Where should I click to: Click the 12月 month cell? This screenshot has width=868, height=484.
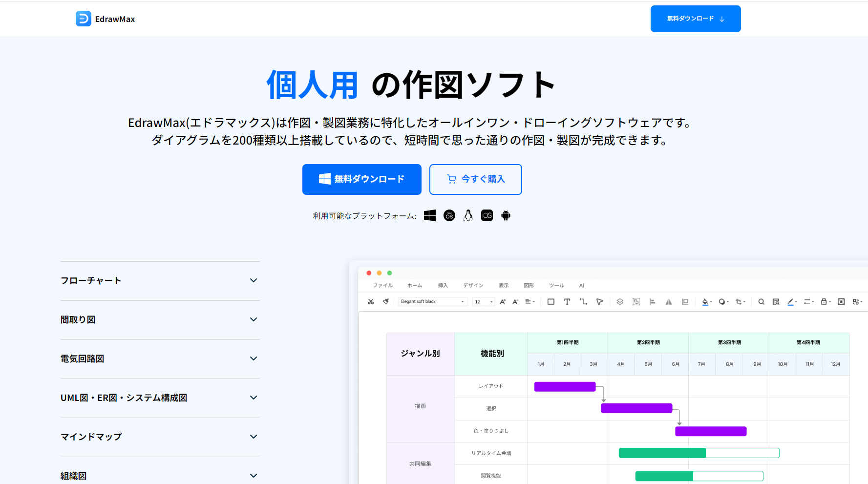[836, 364]
